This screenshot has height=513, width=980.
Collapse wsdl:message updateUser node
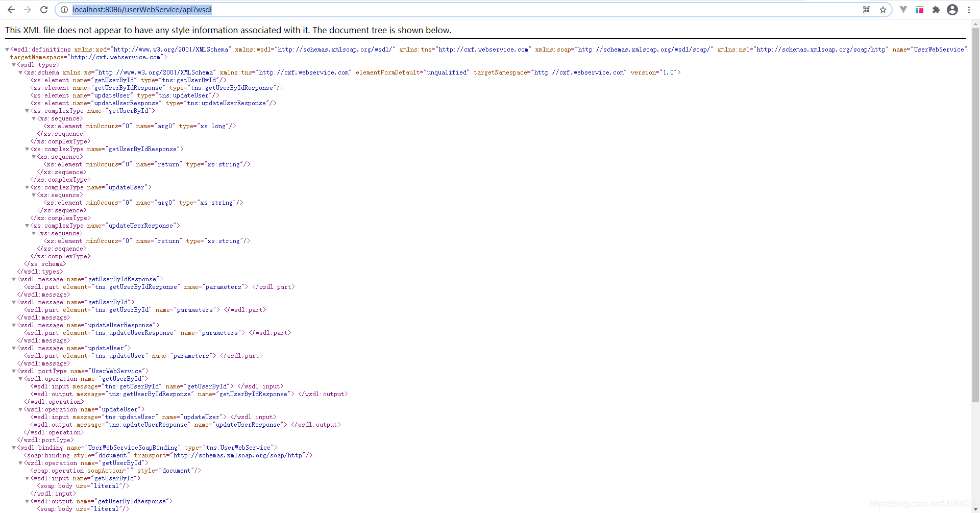click(x=14, y=348)
